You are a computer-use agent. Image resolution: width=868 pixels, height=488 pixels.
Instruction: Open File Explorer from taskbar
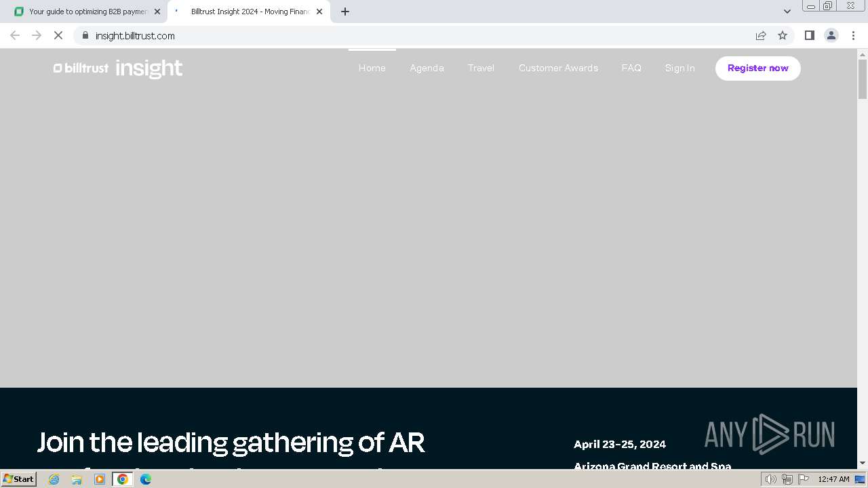77,479
